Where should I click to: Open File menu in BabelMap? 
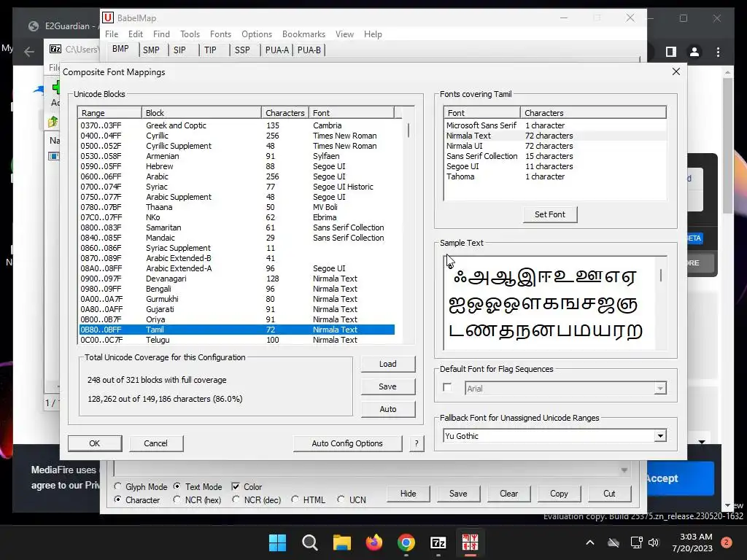tap(112, 34)
